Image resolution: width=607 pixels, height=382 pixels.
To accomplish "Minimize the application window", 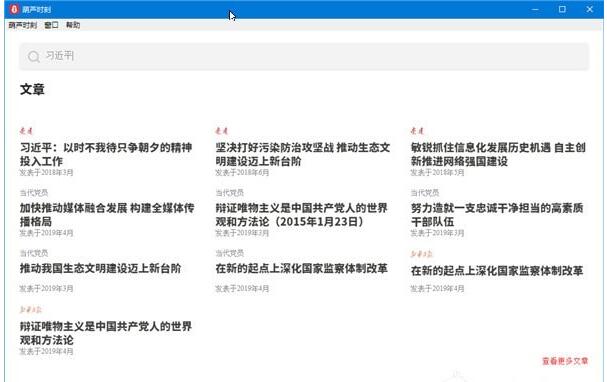I will (x=535, y=9).
